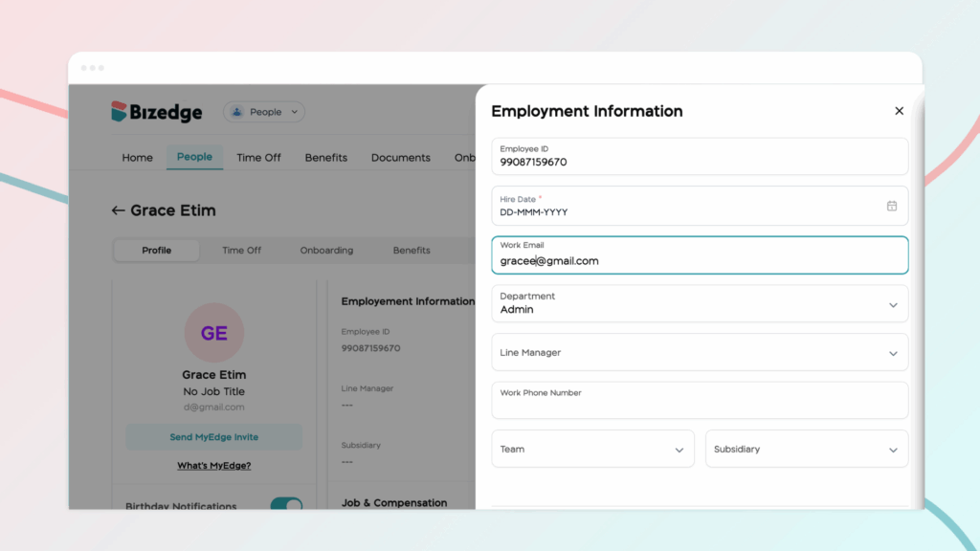Open the People module switcher dropdown
This screenshot has width=980, height=551.
tap(264, 112)
